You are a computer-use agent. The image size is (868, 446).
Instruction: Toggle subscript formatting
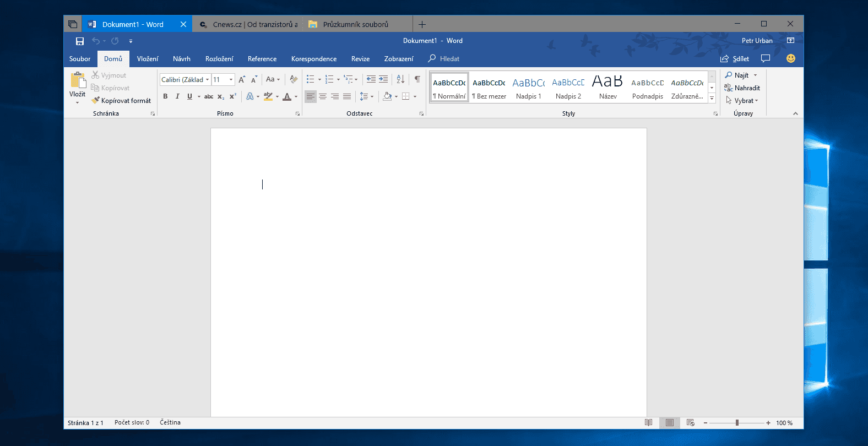[221, 96]
